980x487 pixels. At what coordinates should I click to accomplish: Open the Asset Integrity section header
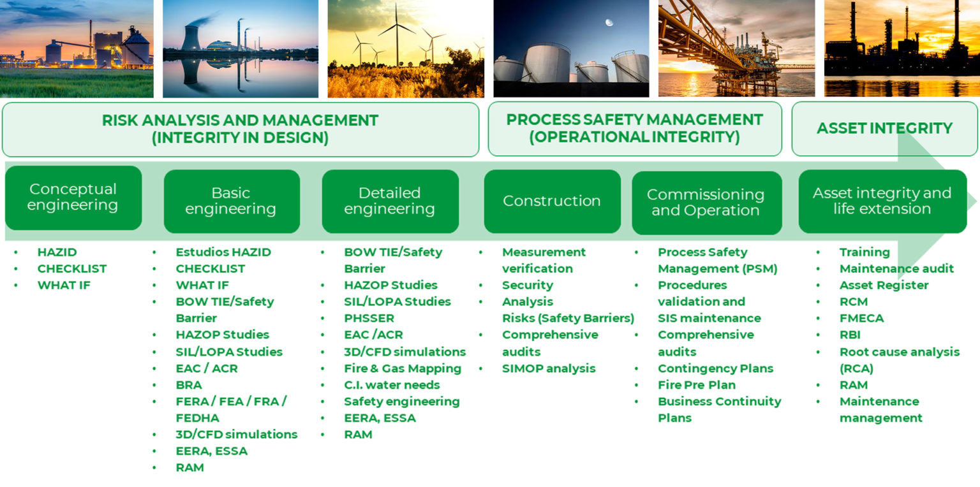pos(885,127)
